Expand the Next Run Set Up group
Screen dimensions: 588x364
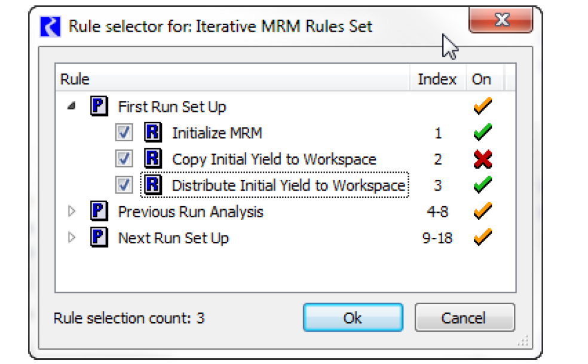tap(72, 238)
